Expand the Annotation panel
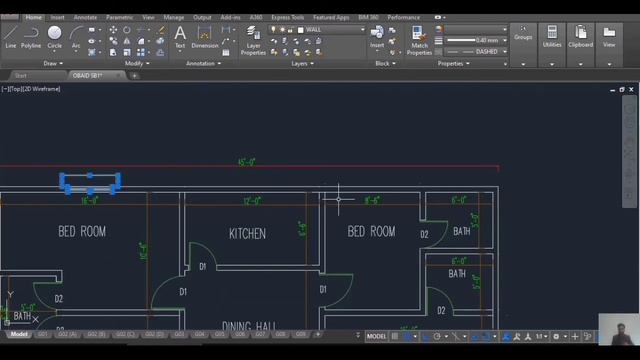The image size is (640, 360). point(203,63)
